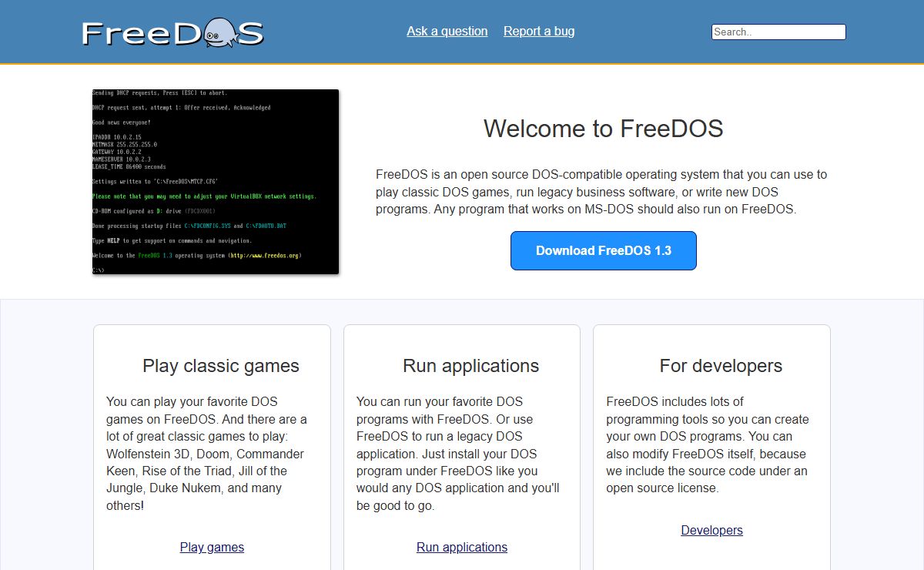Click the For developers card heading

coord(721,366)
